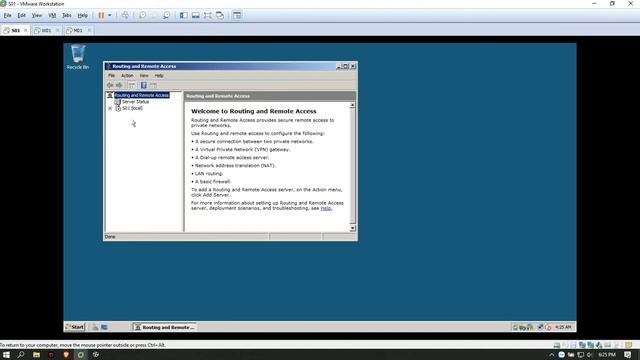
Task: Open Routing and Remote Access Help menu
Action: [x=159, y=76]
